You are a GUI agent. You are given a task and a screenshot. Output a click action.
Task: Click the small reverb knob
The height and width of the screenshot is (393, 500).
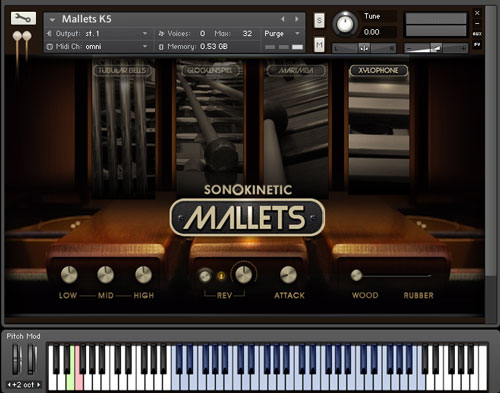[x=205, y=276]
